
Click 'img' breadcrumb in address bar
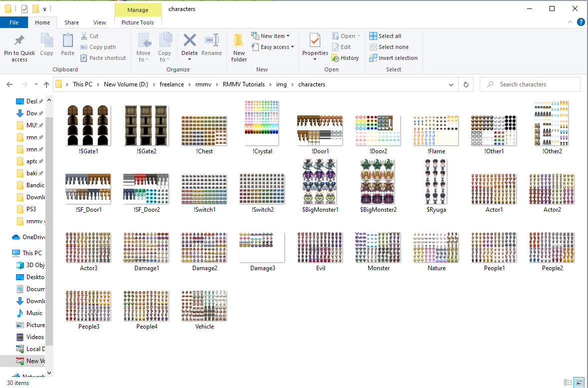281,84
